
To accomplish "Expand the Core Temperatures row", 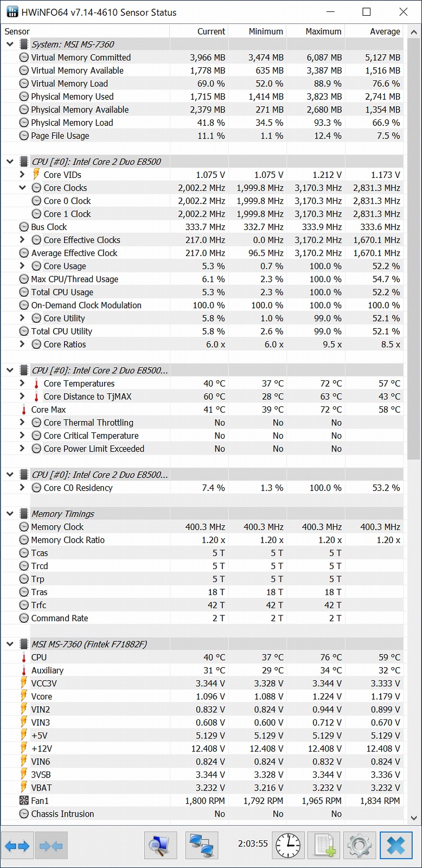I will click(22, 384).
